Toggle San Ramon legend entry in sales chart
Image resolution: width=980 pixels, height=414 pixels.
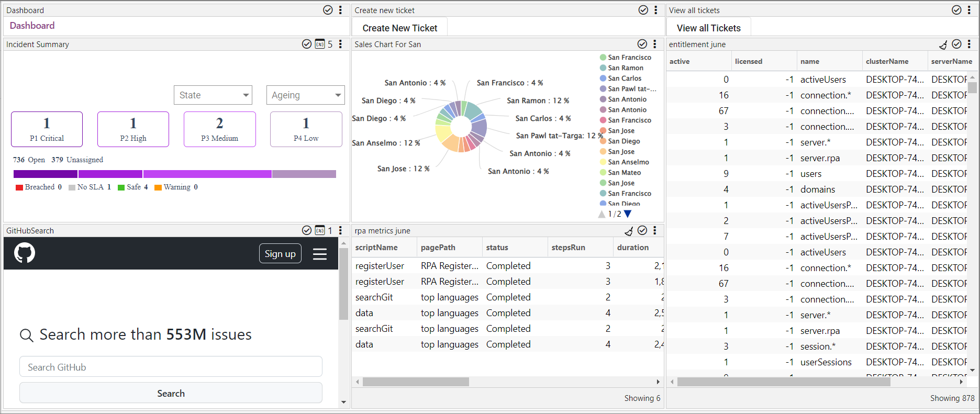(621, 68)
